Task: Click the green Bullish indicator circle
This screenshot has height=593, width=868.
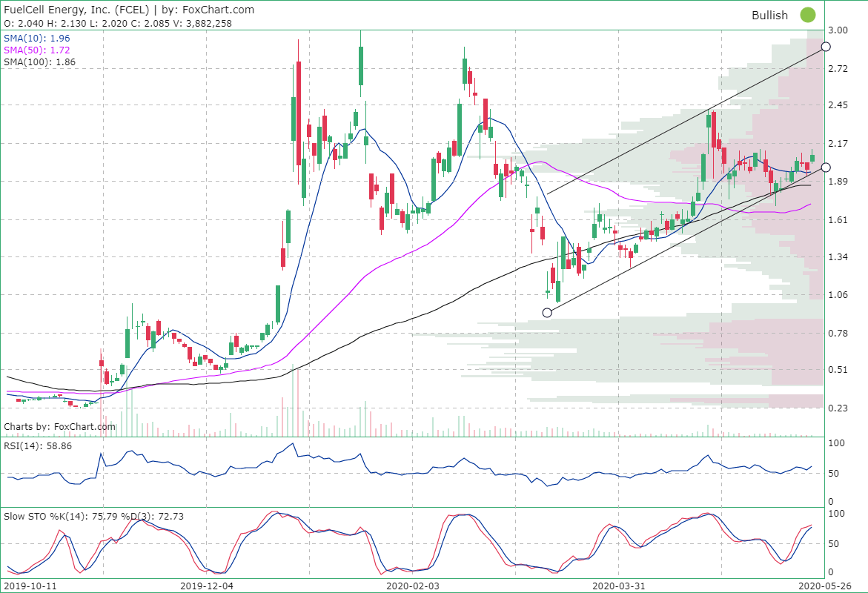Action: tap(808, 15)
